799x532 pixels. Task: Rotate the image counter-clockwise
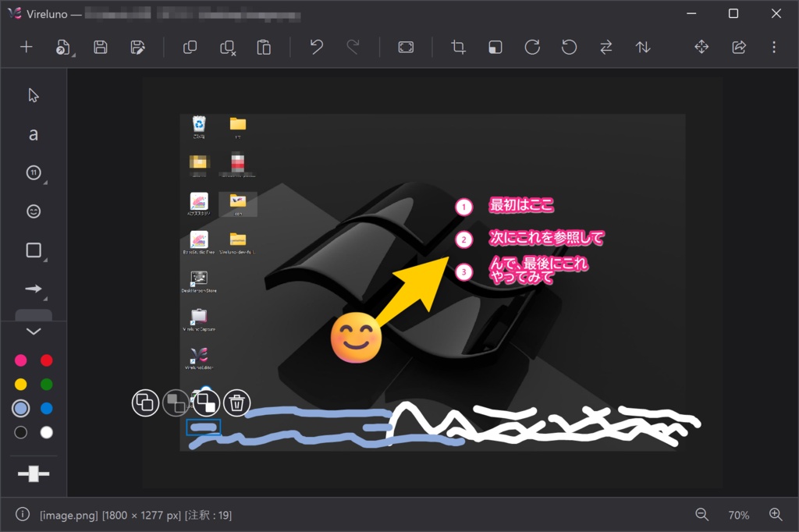click(x=569, y=48)
